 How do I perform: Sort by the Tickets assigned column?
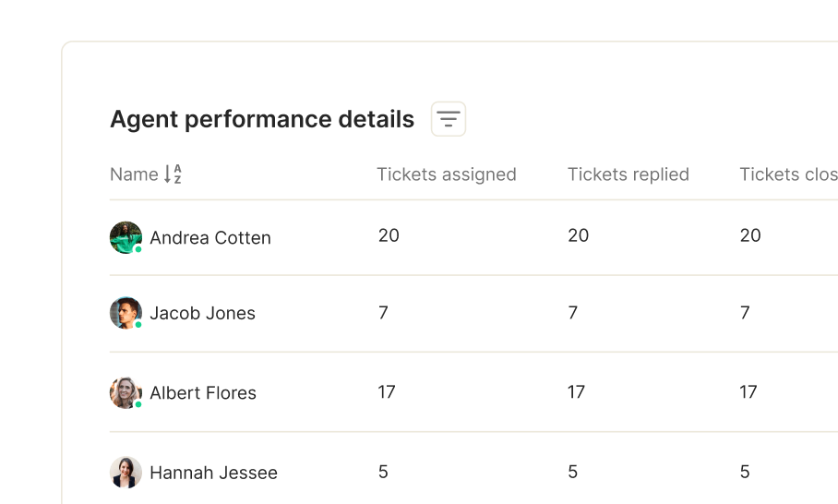coord(447,174)
